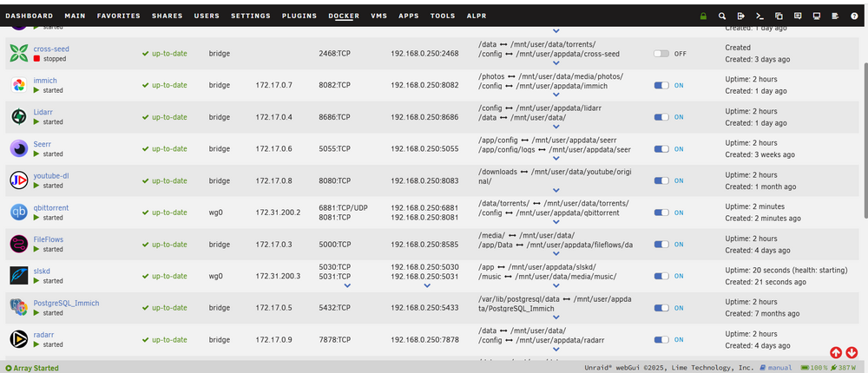This screenshot has height=373, width=868.
Task: Toggle autostart for youtube-dl
Action: coord(661,181)
